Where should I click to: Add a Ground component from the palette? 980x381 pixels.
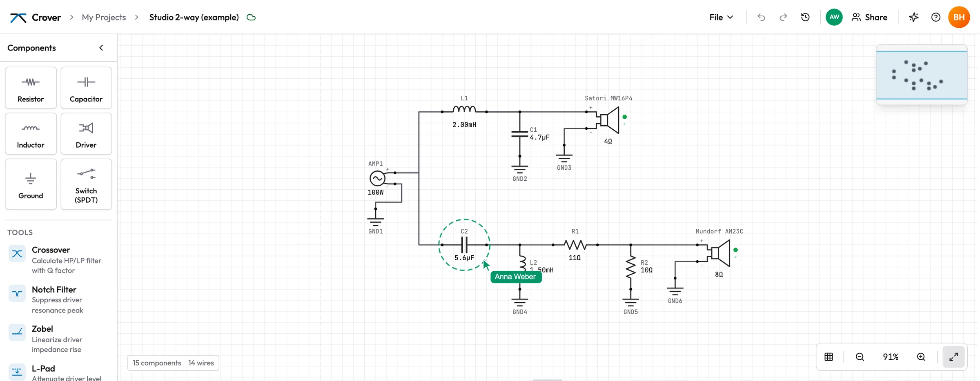coord(31,184)
